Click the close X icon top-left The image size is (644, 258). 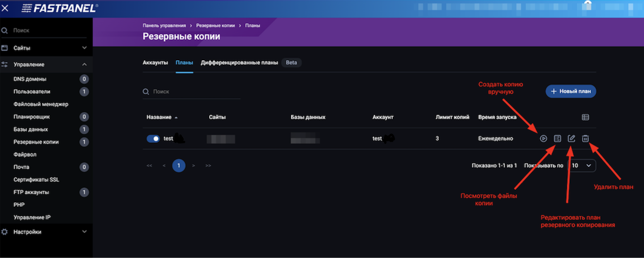[5, 8]
